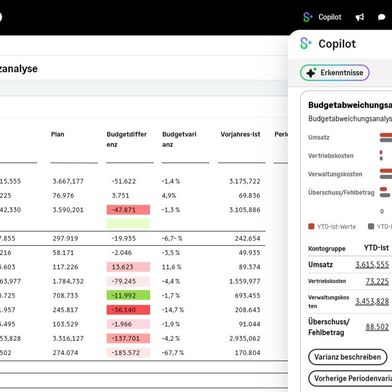Screen dimensions: 392x392
Task: Click the Budgetvarianz column header
Action: pyautogui.click(x=179, y=139)
